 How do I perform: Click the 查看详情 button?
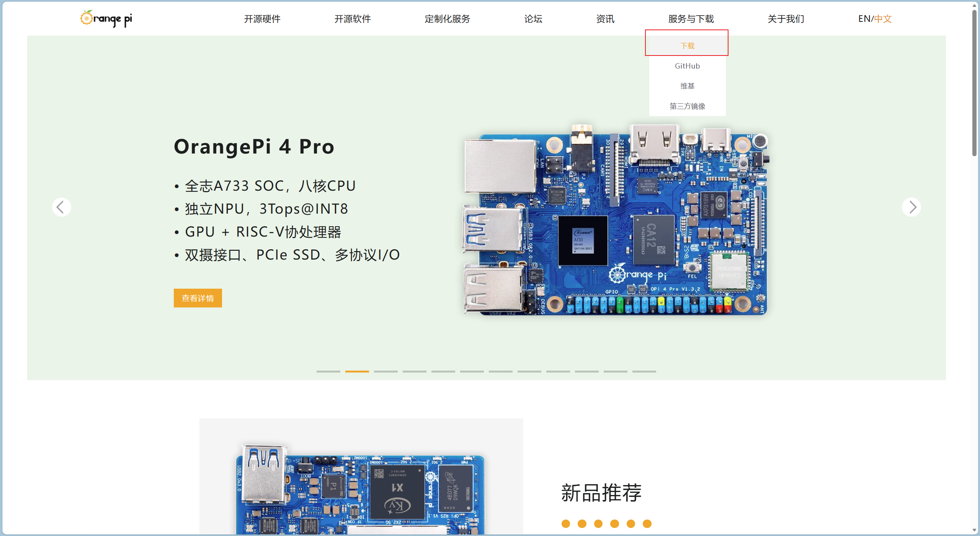[198, 298]
